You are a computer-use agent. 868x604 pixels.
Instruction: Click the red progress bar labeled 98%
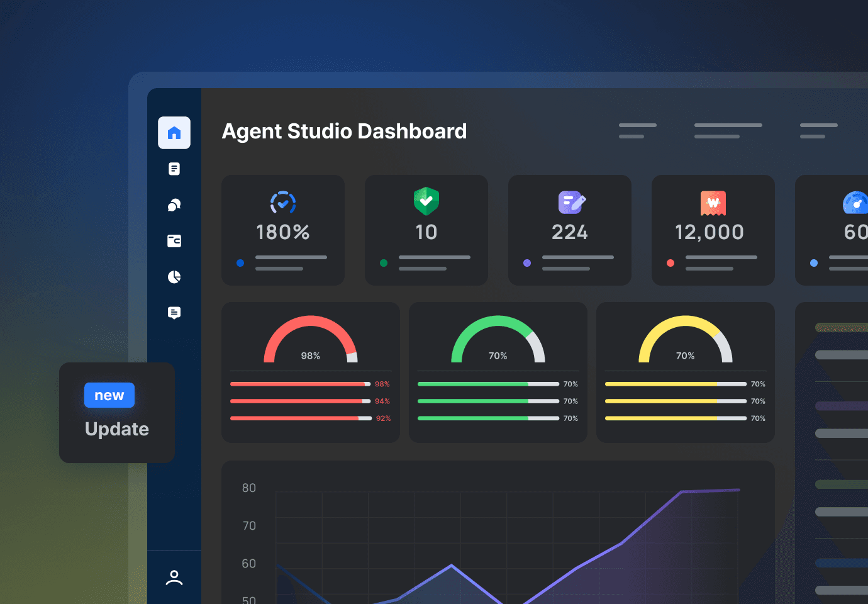pyautogui.click(x=301, y=384)
